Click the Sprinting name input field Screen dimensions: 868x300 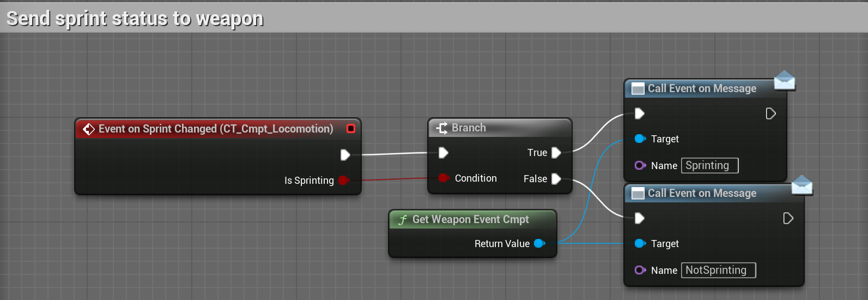click(x=710, y=165)
